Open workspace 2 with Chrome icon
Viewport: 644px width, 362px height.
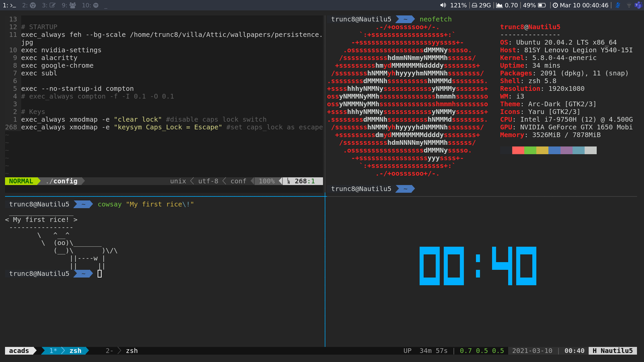point(29,5)
